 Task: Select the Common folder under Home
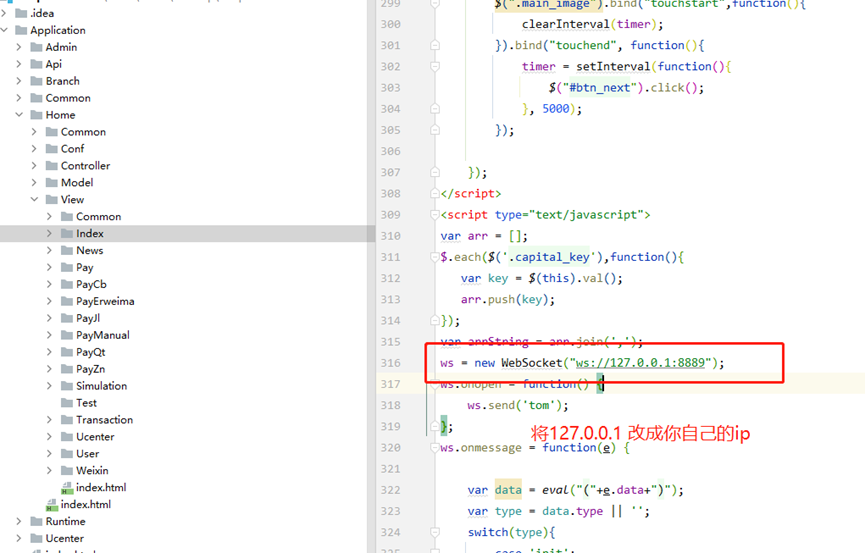(x=83, y=132)
